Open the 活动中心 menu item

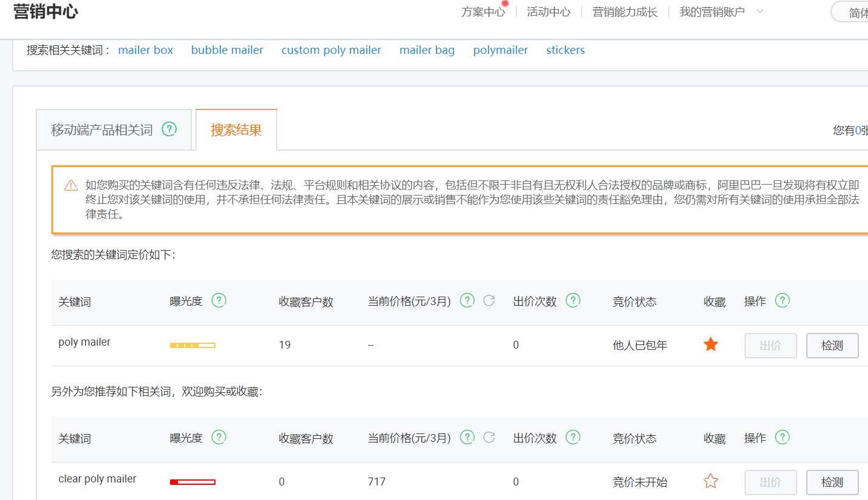click(x=548, y=11)
